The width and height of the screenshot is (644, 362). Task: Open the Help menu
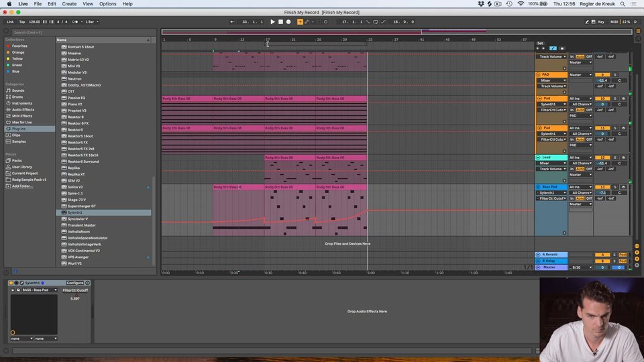(127, 4)
